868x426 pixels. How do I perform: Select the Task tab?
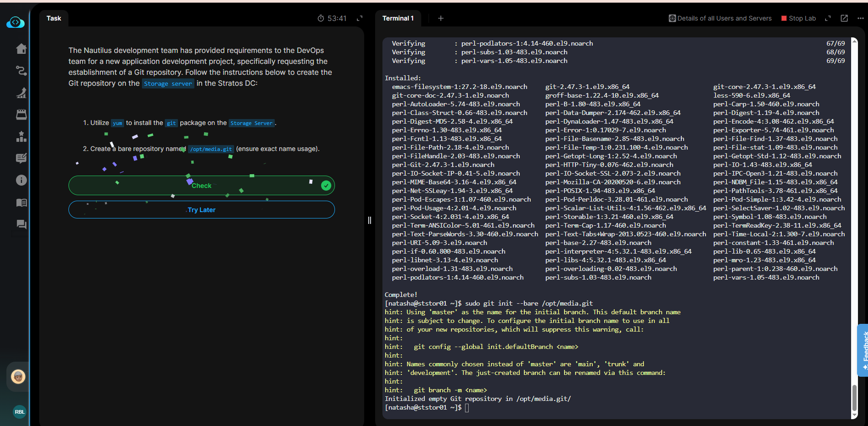pyautogui.click(x=54, y=18)
